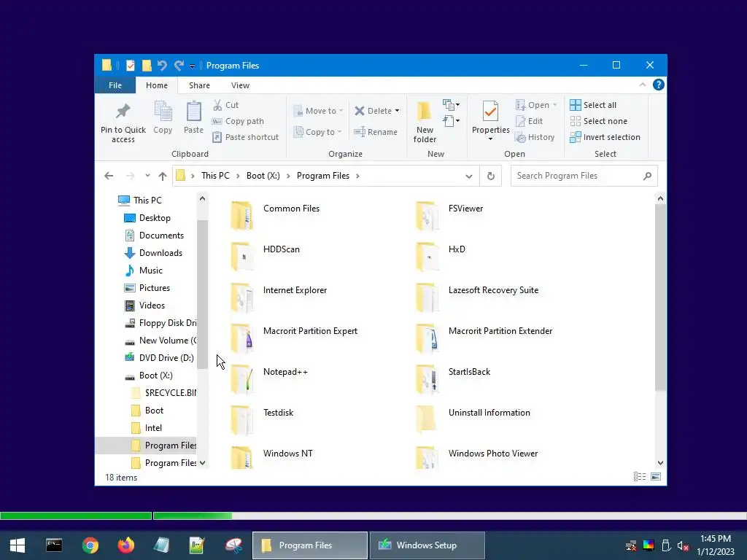The width and height of the screenshot is (747, 560).
Task: Launch Firefox from the taskbar
Action: click(126, 545)
